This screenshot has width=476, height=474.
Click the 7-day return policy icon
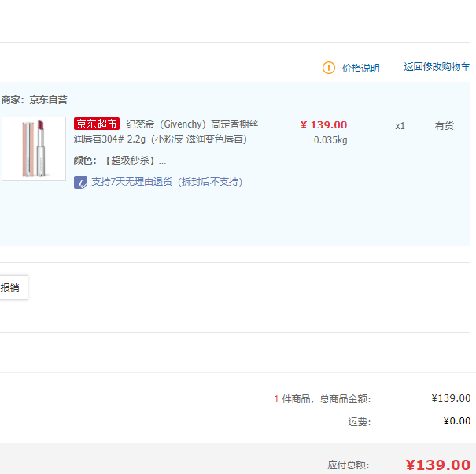[x=80, y=183]
